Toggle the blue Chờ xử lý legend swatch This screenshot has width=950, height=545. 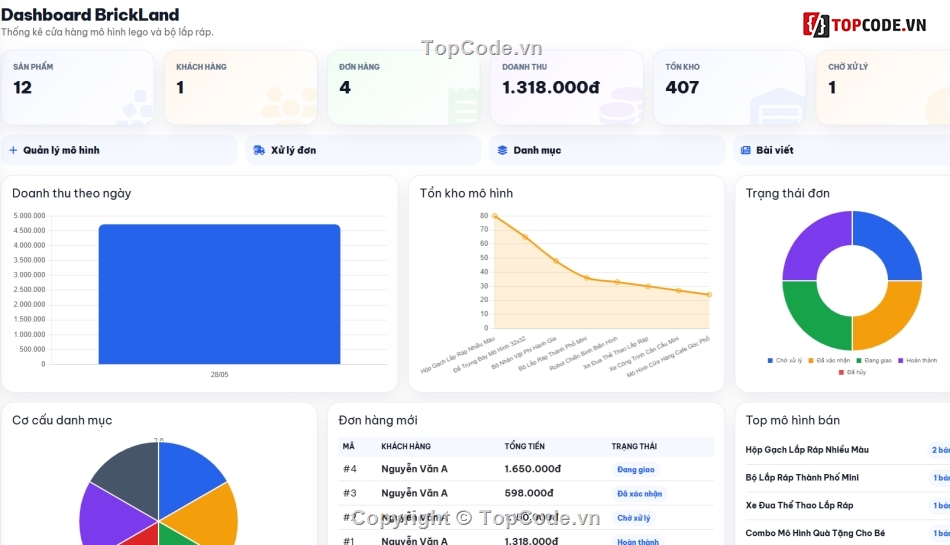(770, 360)
